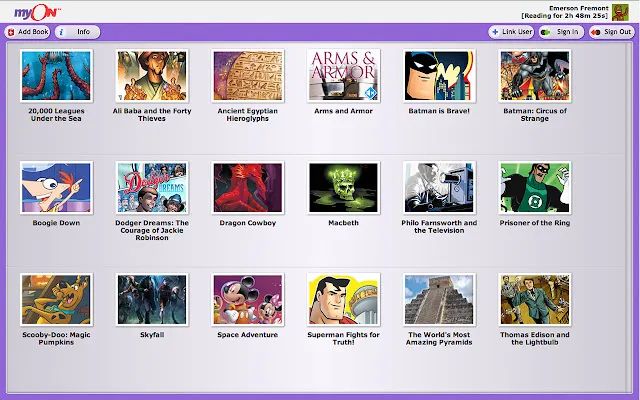
Task: Click the reading time status text
Action: (x=564, y=16)
